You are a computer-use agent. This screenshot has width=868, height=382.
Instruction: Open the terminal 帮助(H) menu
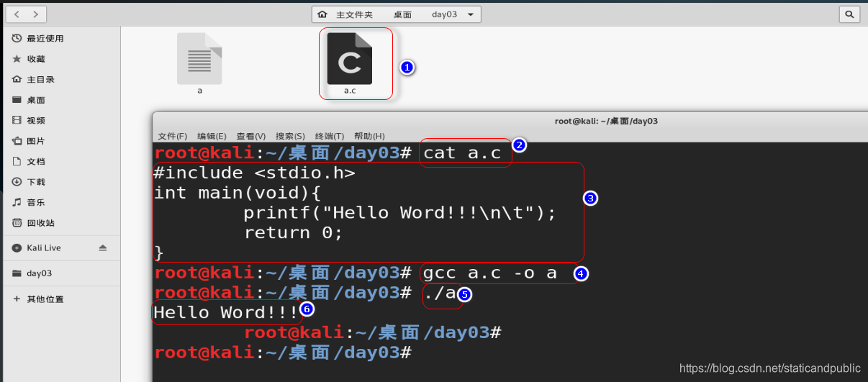coord(369,136)
